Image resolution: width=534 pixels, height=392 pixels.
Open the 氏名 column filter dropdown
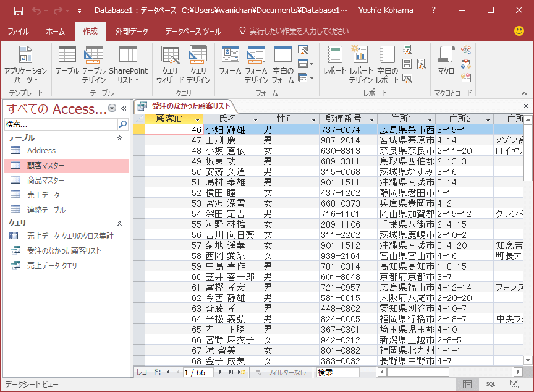255,120
